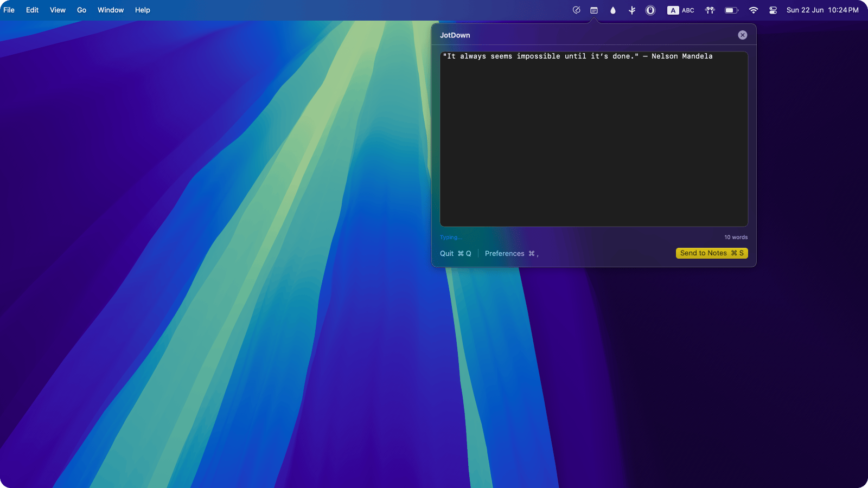This screenshot has width=868, height=488.
Task: Open the Window menu
Action: point(111,10)
